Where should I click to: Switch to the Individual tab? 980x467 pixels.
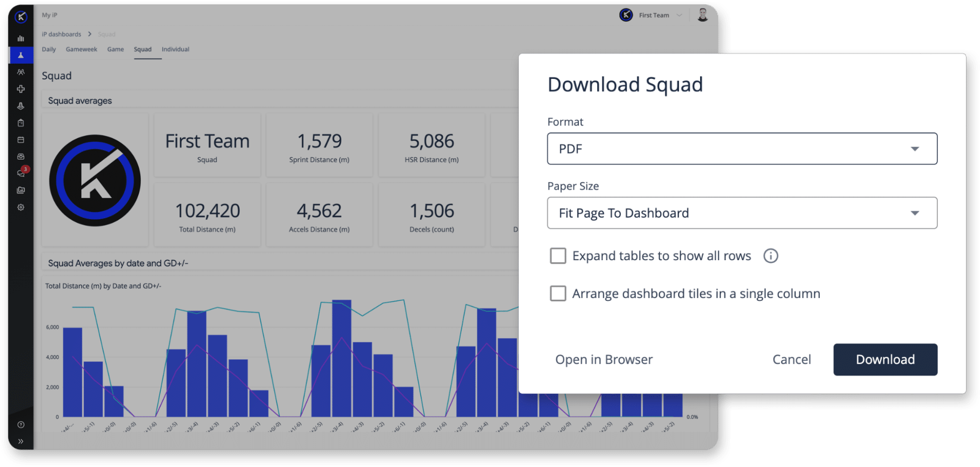coord(176,49)
